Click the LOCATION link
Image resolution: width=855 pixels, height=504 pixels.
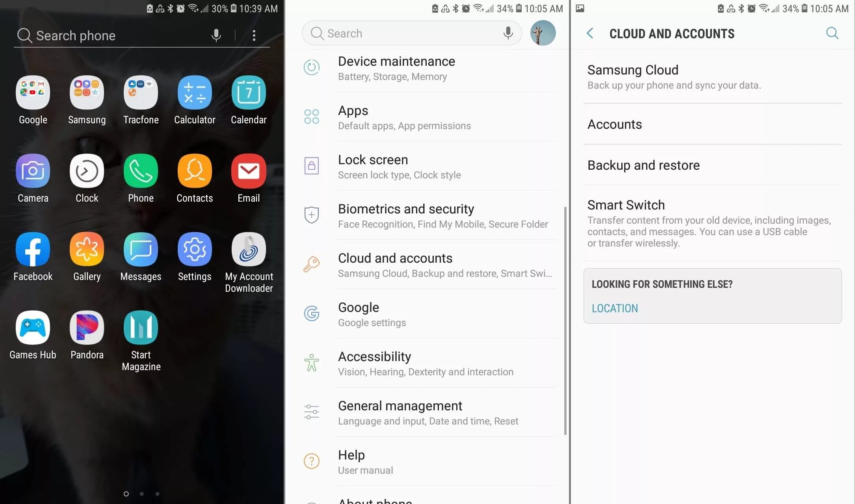click(x=615, y=308)
